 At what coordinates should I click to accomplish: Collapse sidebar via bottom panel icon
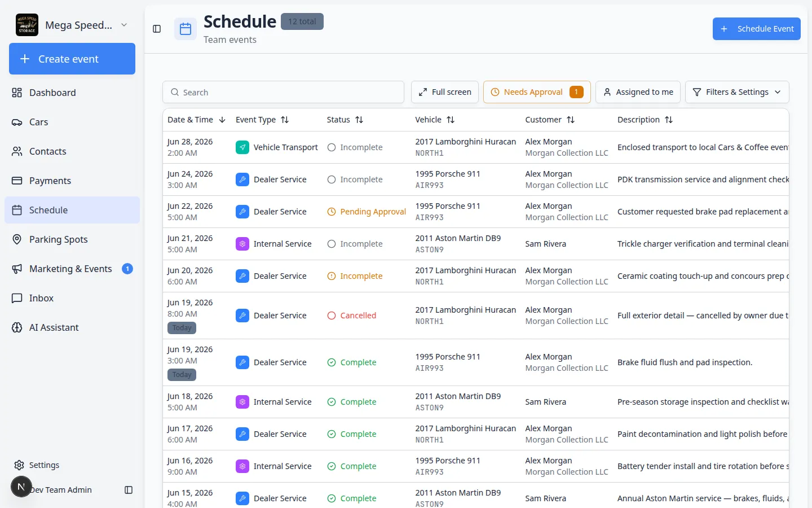129,490
